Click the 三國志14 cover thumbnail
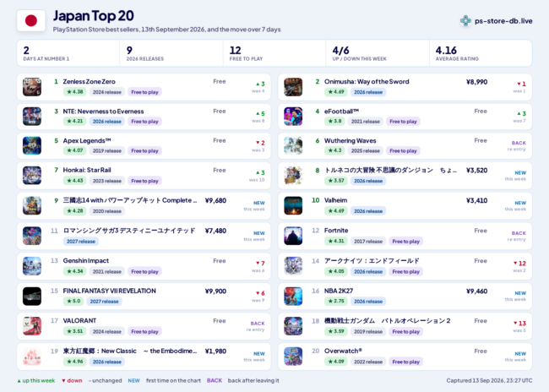 (32, 205)
